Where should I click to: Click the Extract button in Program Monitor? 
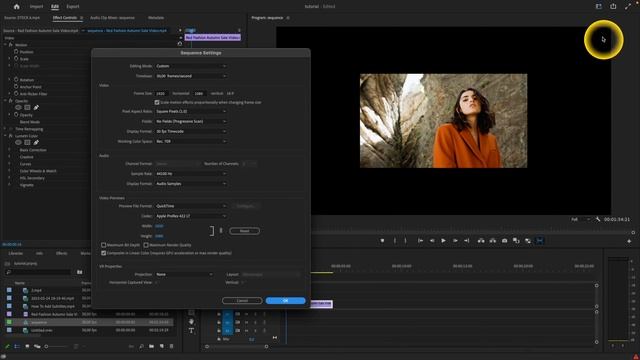pos(493,241)
